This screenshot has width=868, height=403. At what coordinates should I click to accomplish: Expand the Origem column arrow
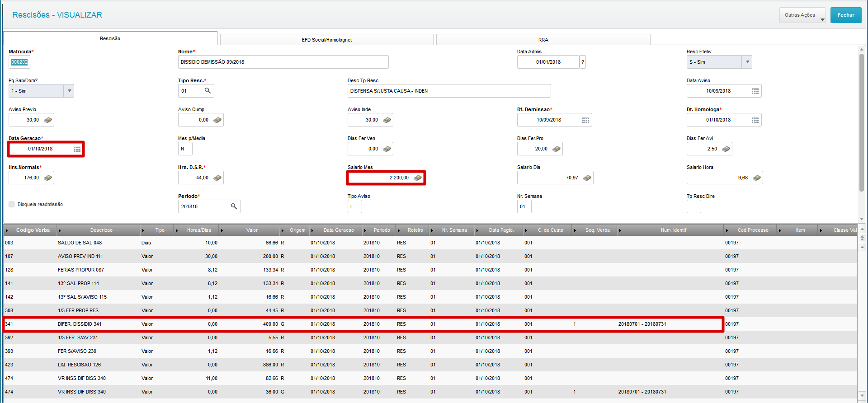[x=282, y=231]
